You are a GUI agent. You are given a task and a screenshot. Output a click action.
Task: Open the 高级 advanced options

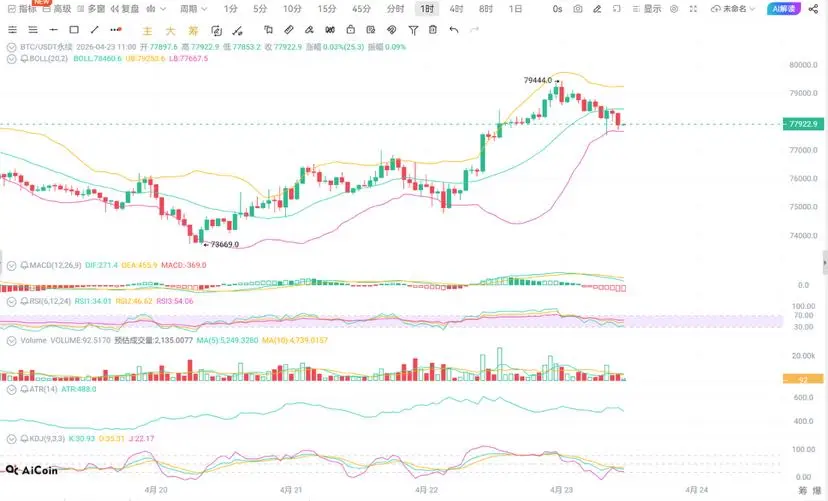[x=57, y=9]
